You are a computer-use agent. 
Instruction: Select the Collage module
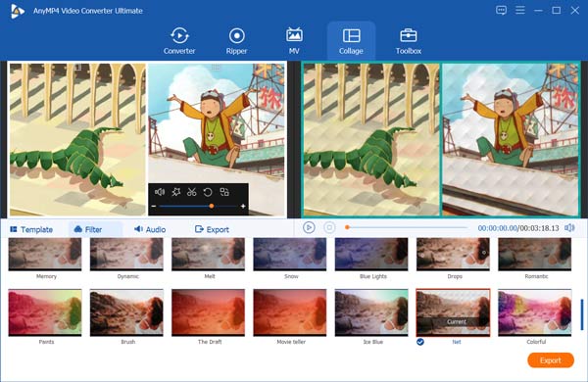pyautogui.click(x=351, y=41)
